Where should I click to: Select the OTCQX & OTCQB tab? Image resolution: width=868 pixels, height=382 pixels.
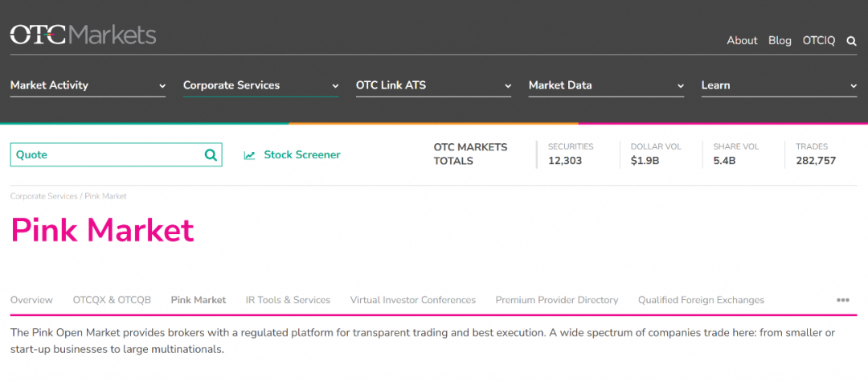point(112,300)
